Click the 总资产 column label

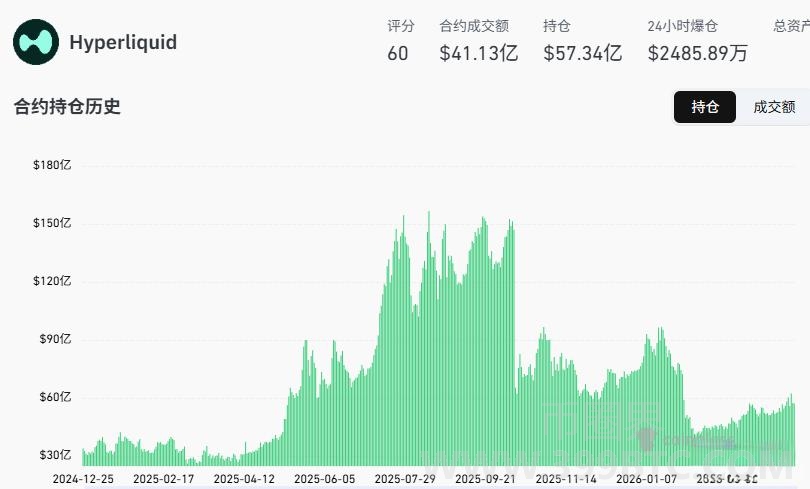(x=791, y=26)
